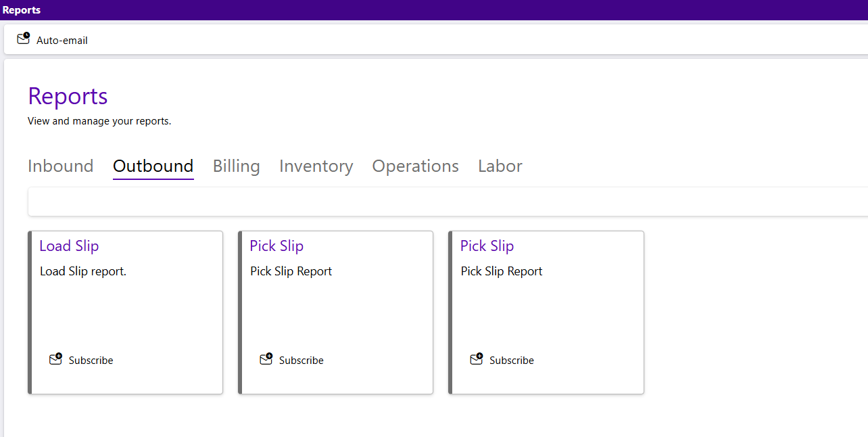Open the rightmost Pick Slip report title

coord(487,246)
